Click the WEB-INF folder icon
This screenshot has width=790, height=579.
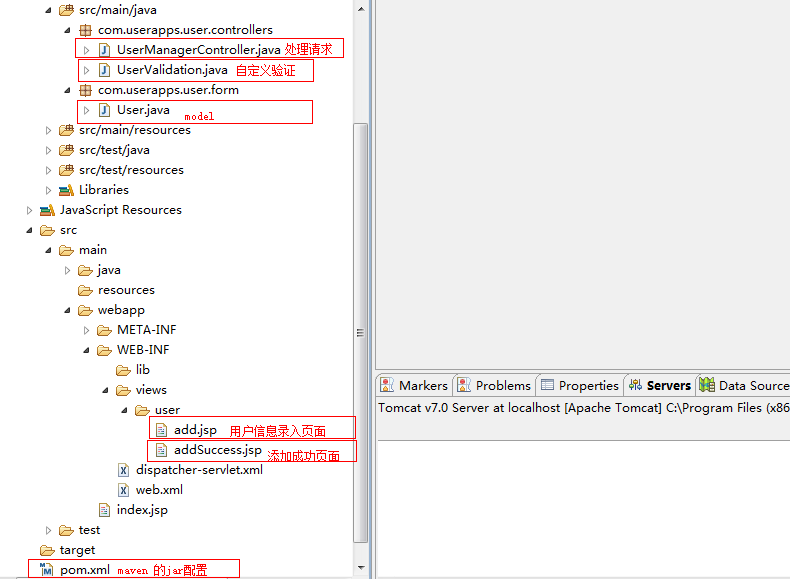pyautogui.click(x=104, y=350)
